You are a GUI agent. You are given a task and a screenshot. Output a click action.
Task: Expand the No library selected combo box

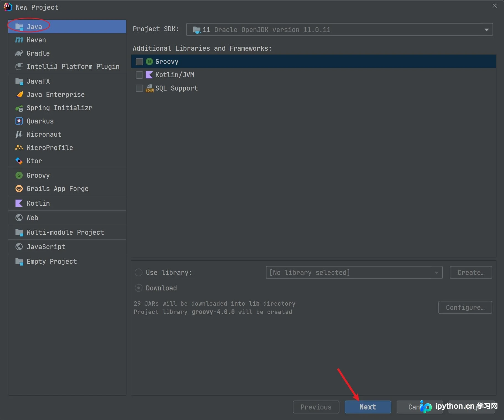point(354,272)
